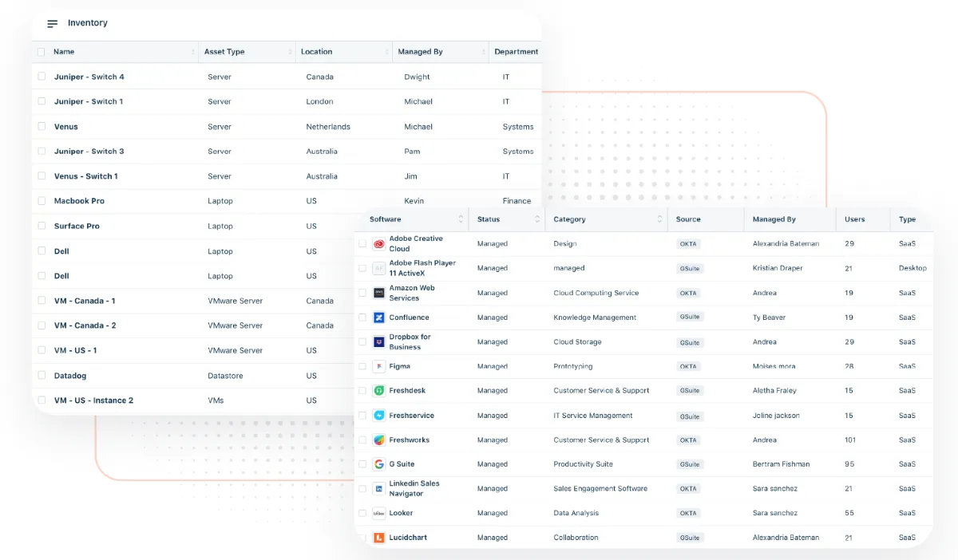Sort by the Asset Type column arrows
This screenshot has height=560, width=958.
pyautogui.click(x=291, y=52)
